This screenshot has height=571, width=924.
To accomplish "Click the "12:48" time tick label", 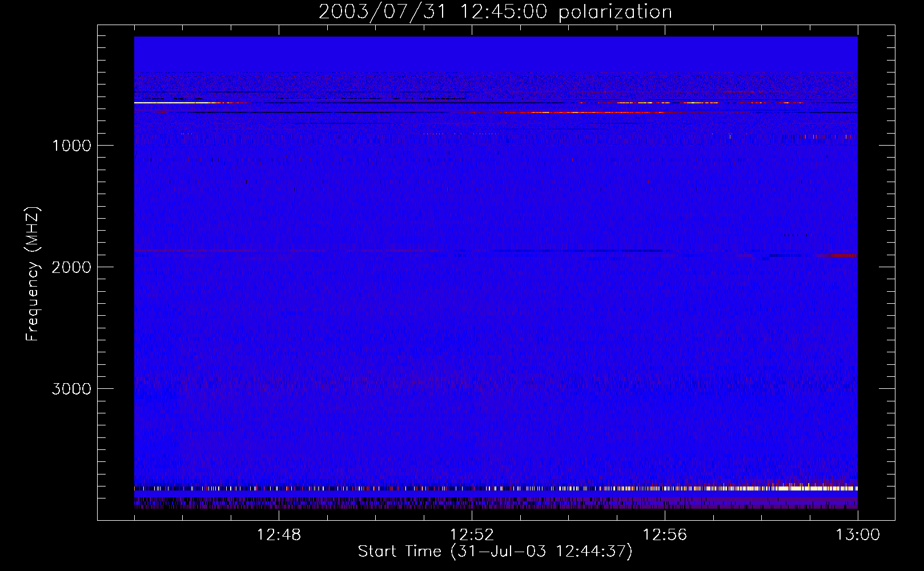I will coord(279,535).
